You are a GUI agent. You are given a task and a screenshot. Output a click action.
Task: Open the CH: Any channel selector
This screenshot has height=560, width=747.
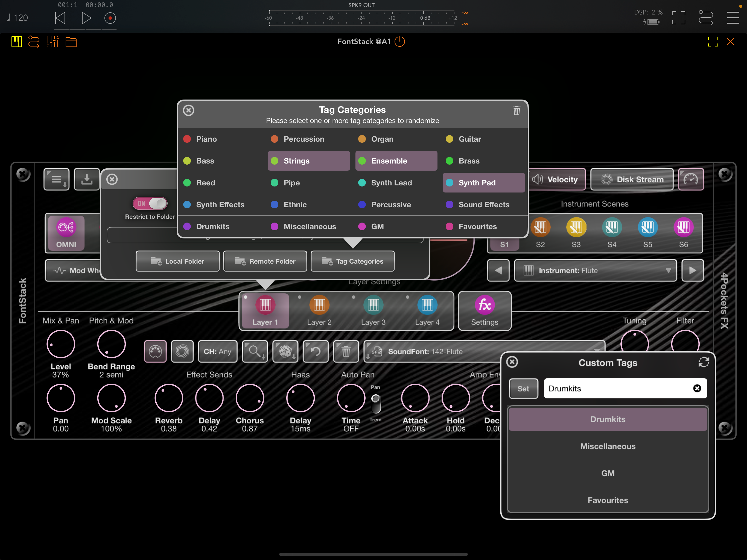[217, 351]
